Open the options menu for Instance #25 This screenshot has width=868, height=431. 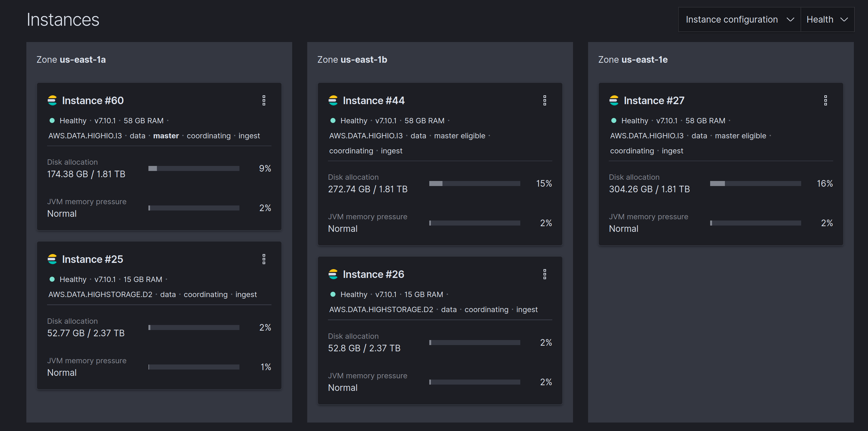pyautogui.click(x=264, y=259)
